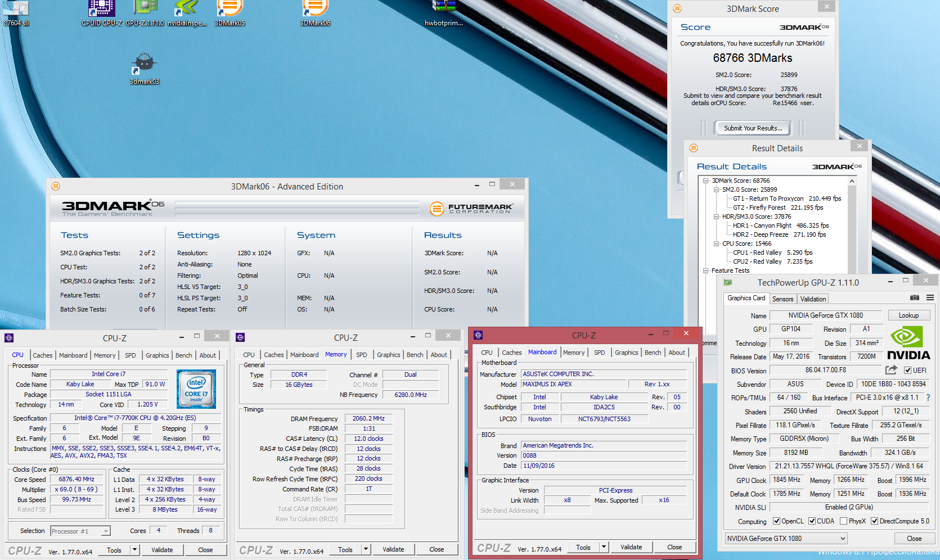The height and width of the screenshot is (560, 940).
Task: Open the NVIDIA GeForce GTX 1080 GPU dropdown
Action: (786, 539)
